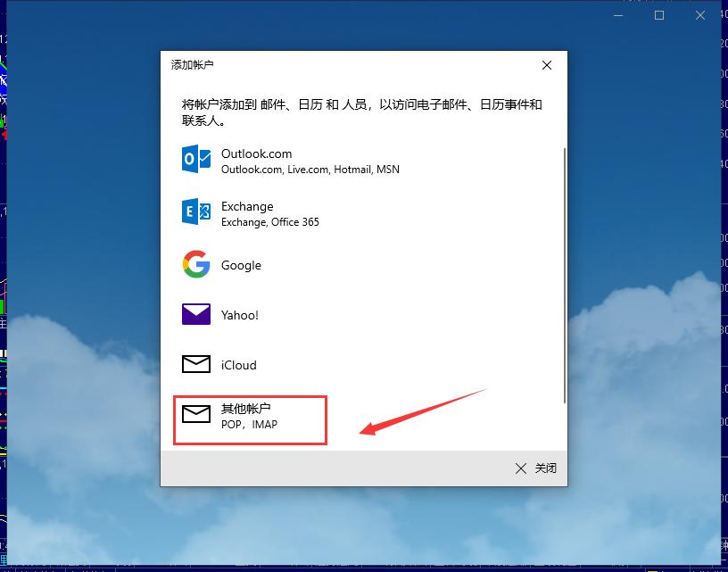Click the maximize window control
728x572 pixels.
[658, 15]
